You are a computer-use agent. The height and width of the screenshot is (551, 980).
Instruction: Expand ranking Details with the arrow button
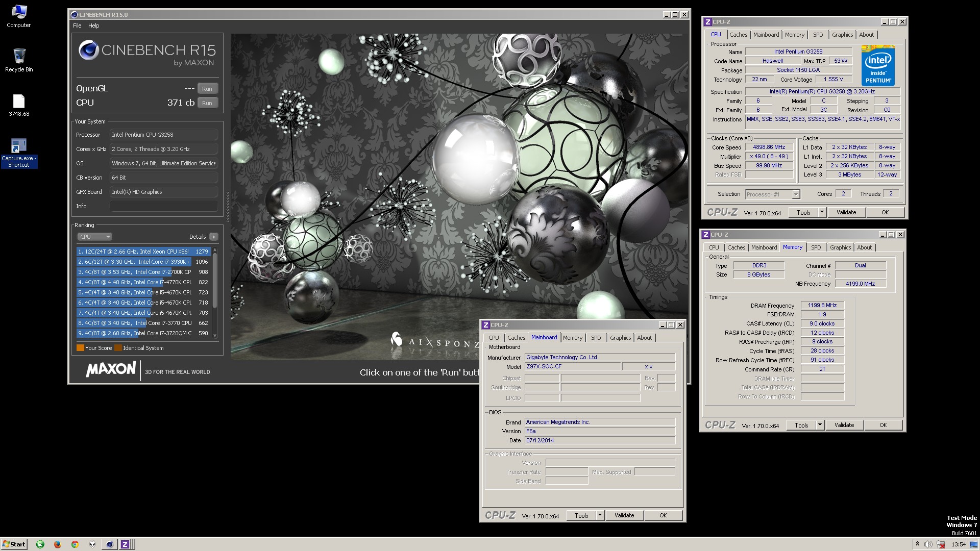click(214, 237)
